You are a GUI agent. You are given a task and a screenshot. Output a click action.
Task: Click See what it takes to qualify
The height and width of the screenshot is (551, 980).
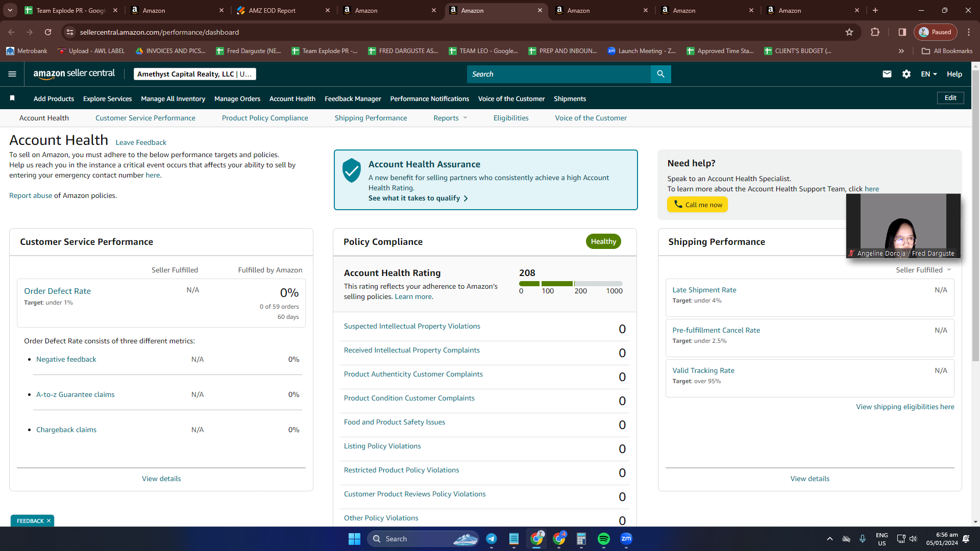click(x=418, y=198)
